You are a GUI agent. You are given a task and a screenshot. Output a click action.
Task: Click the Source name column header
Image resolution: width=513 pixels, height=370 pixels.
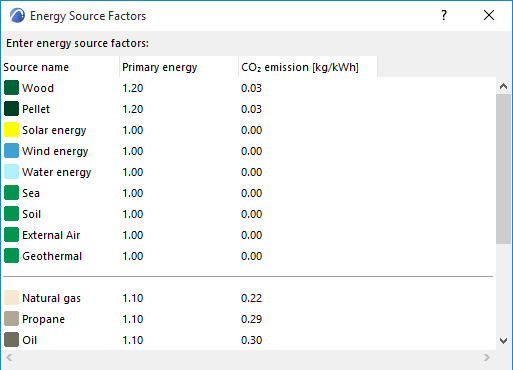point(60,67)
